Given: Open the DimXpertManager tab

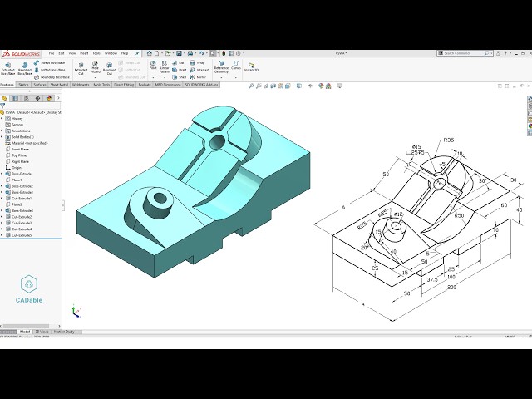Looking at the screenshot, I should pos(37,98).
